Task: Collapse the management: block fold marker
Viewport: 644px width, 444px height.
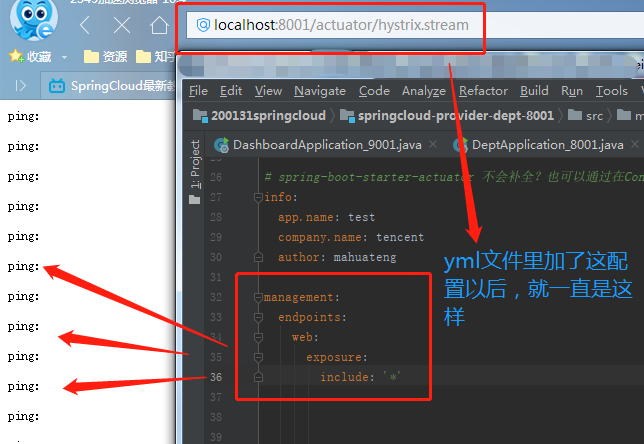Action: click(258, 297)
